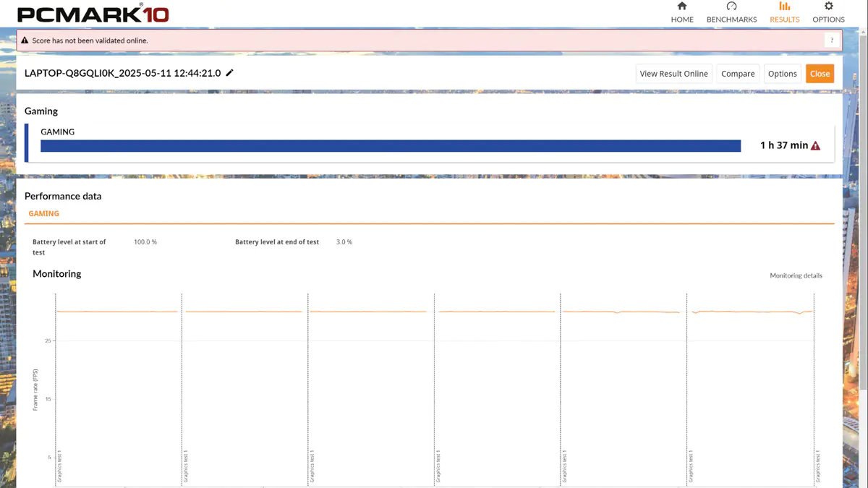Screen dimensions: 868x488
Task: Open Options via the gear icon
Action: pyautogui.click(x=828, y=7)
